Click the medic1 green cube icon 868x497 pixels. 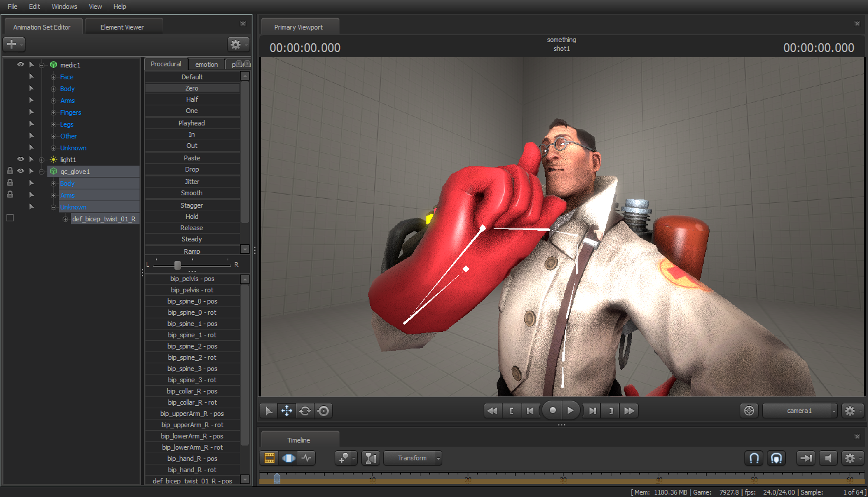click(53, 65)
